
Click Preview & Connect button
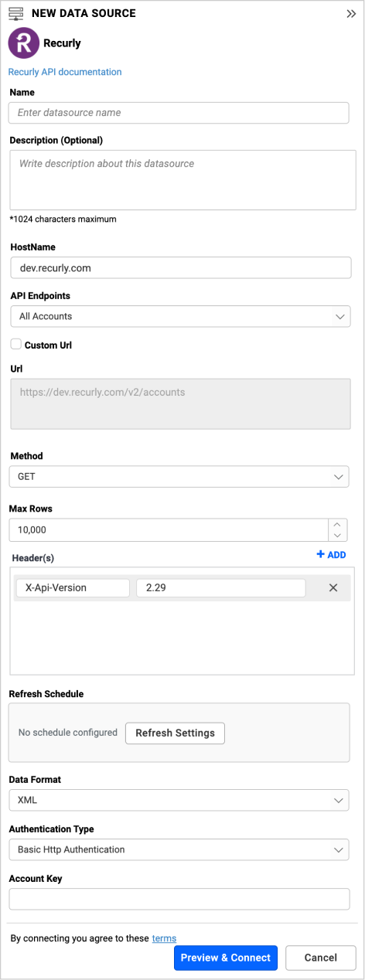point(225,958)
